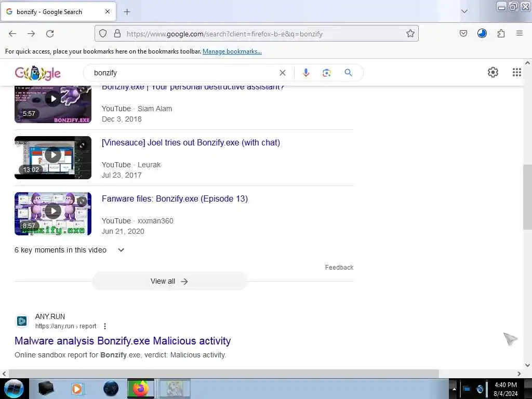Play the Vinesauce Joel video thumbnail

pyautogui.click(x=53, y=157)
